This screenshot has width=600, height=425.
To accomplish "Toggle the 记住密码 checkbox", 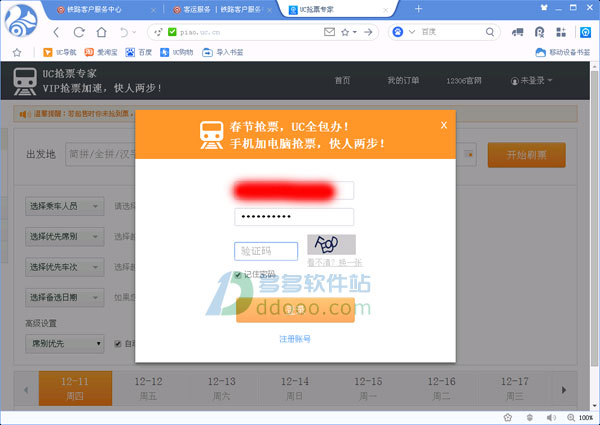I will [x=238, y=275].
